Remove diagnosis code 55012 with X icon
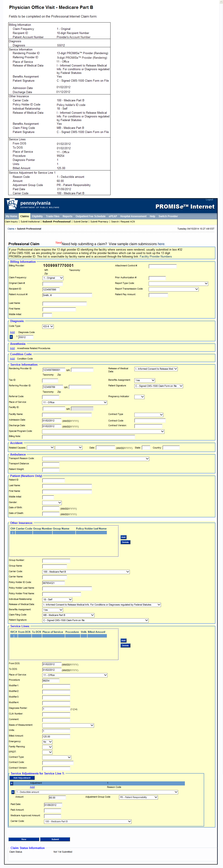The height and width of the screenshot is (868, 223). tap(11, 337)
